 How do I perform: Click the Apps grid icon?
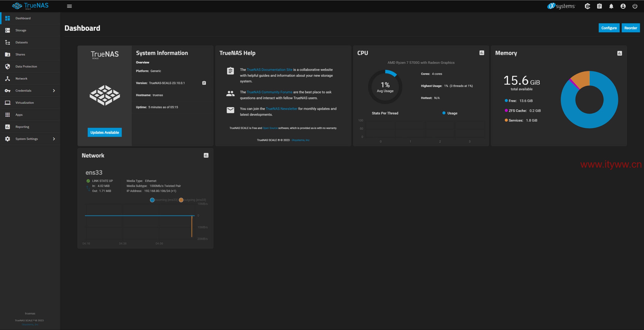[x=8, y=115]
